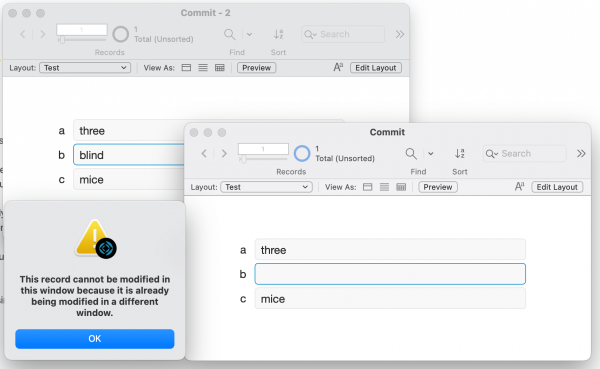Click 'Total (Unsorted)' text in Commit - 2 window

[x=163, y=39]
